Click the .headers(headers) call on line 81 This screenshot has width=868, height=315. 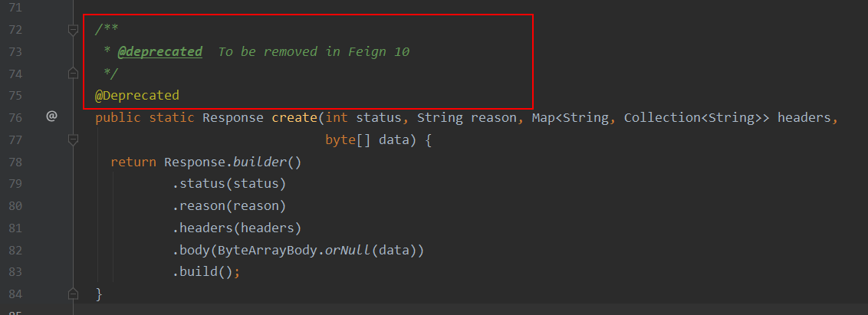[x=236, y=228]
